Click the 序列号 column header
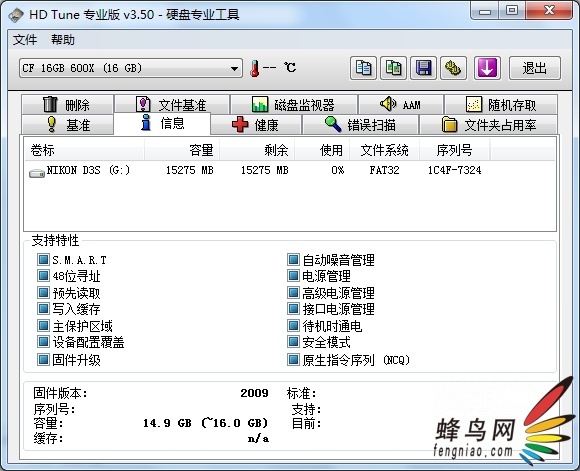The width and height of the screenshot is (580, 471). pyautogui.click(x=455, y=150)
